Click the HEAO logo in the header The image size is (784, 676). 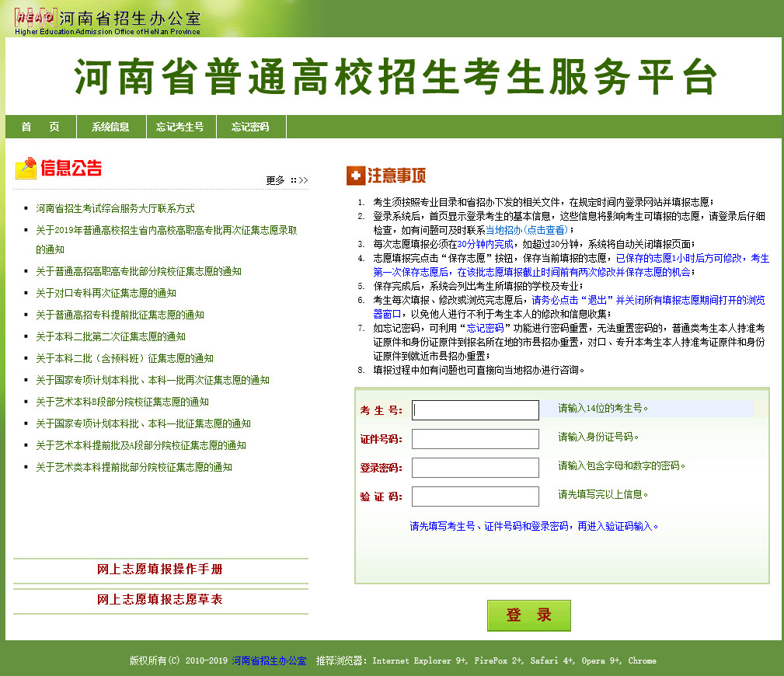34,16
